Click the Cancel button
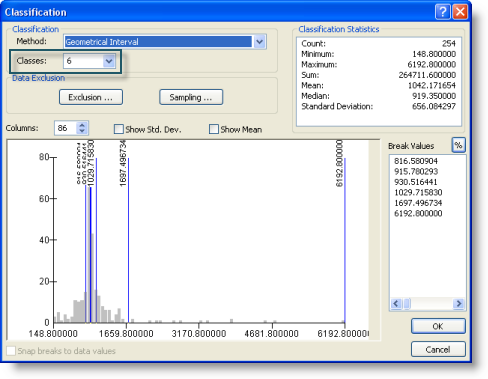 (438, 349)
